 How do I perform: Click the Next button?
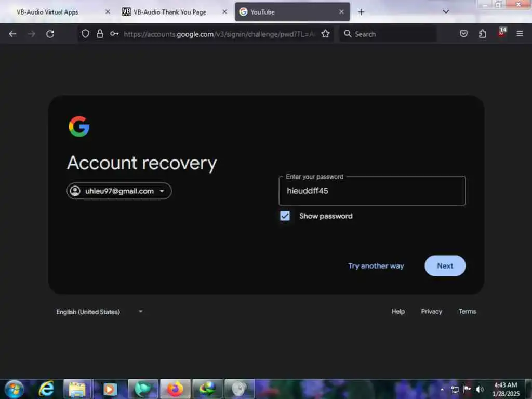coord(445,265)
